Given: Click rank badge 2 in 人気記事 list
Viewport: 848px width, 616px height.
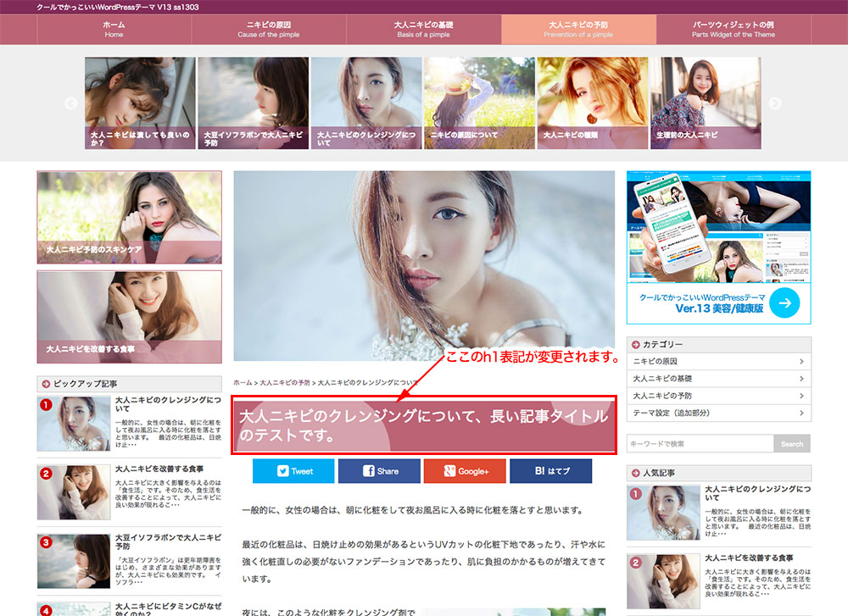Looking at the screenshot, I should click(635, 563).
